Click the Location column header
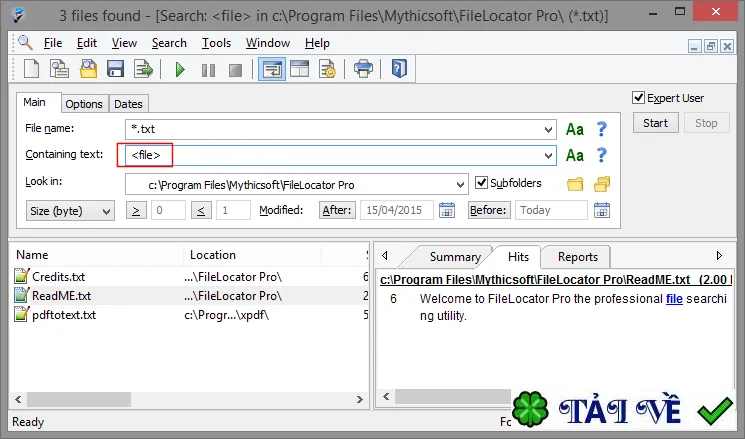 (x=252, y=255)
